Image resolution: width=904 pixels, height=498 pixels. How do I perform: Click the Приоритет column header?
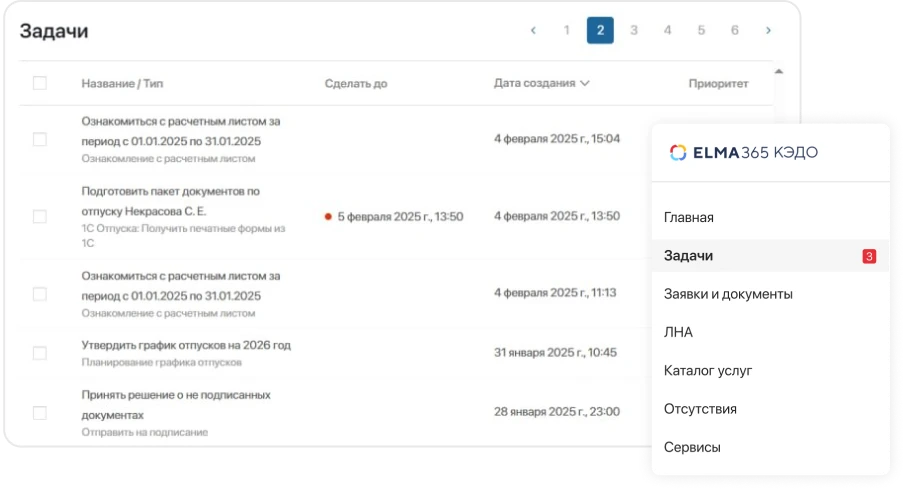[718, 83]
